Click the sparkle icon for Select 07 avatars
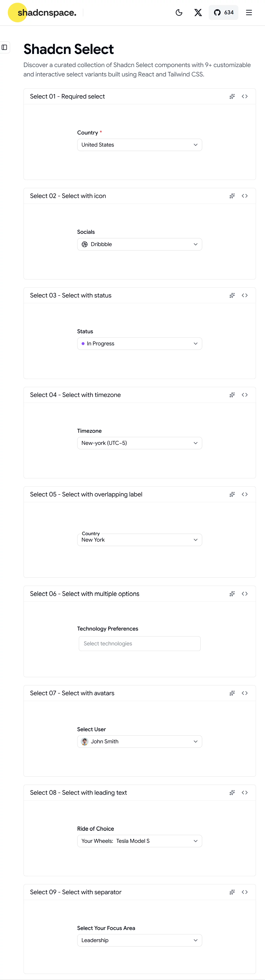Screen dimensions: 265x980 (232, 693)
